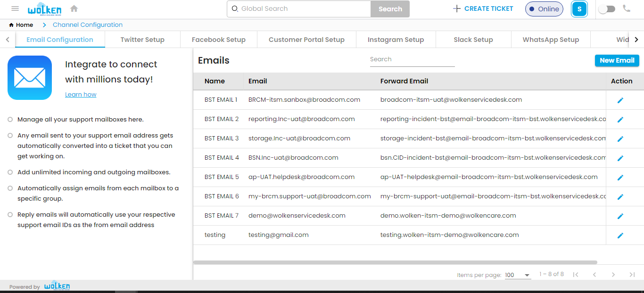
Task: Click the Action column header
Action: click(x=621, y=81)
